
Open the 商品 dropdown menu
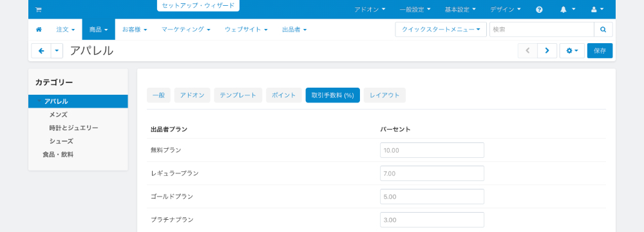point(99,30)
